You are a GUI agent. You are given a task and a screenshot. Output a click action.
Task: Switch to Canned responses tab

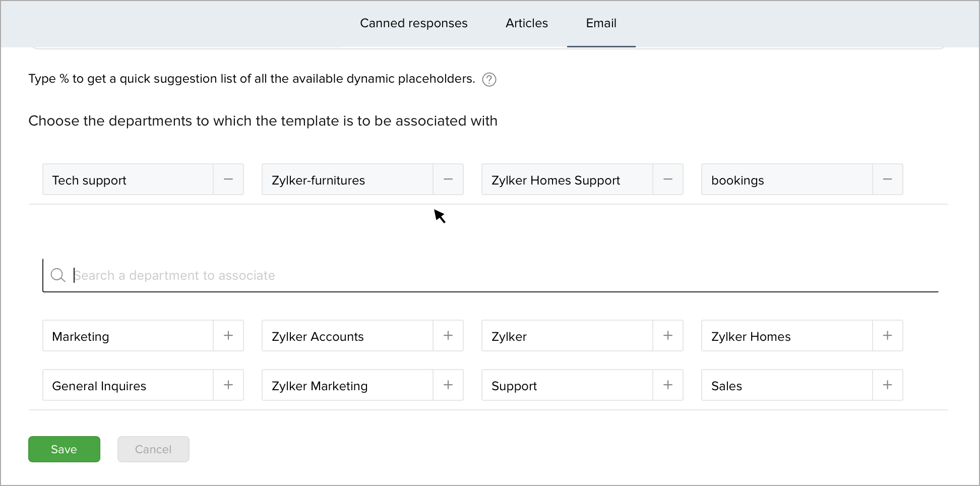point(413,23)
